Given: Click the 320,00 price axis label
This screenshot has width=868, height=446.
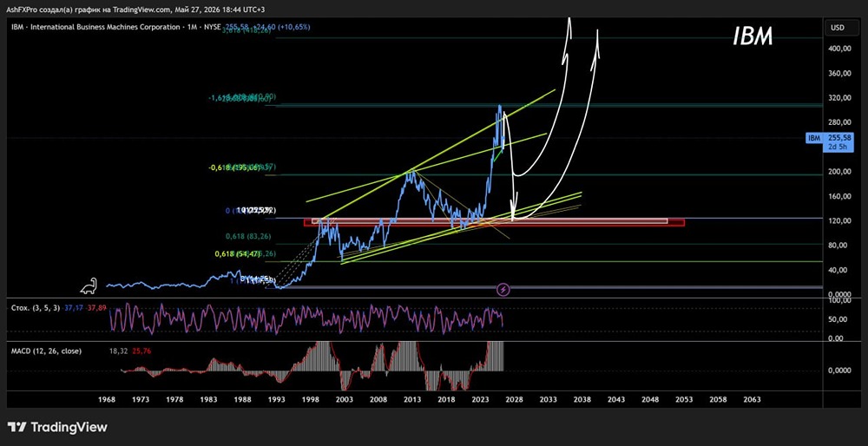Looking at the screenshot, I should pyautogui.click(x=839, y=98).
